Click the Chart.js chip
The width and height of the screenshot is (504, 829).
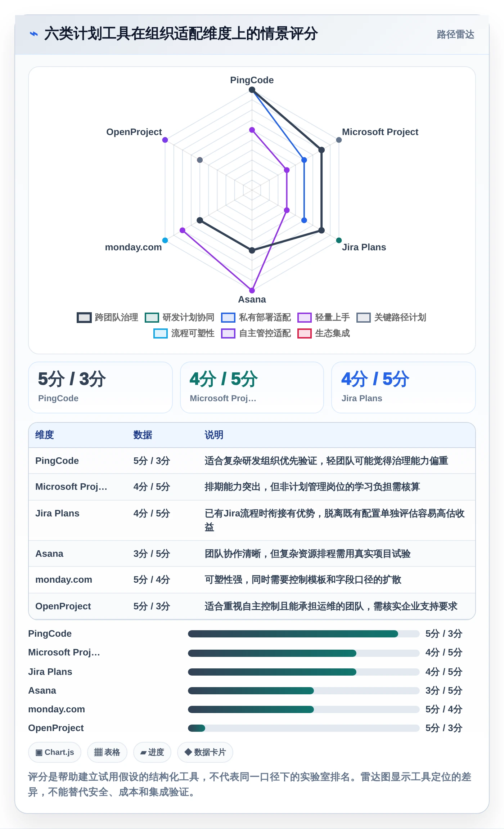click(55, 752)
